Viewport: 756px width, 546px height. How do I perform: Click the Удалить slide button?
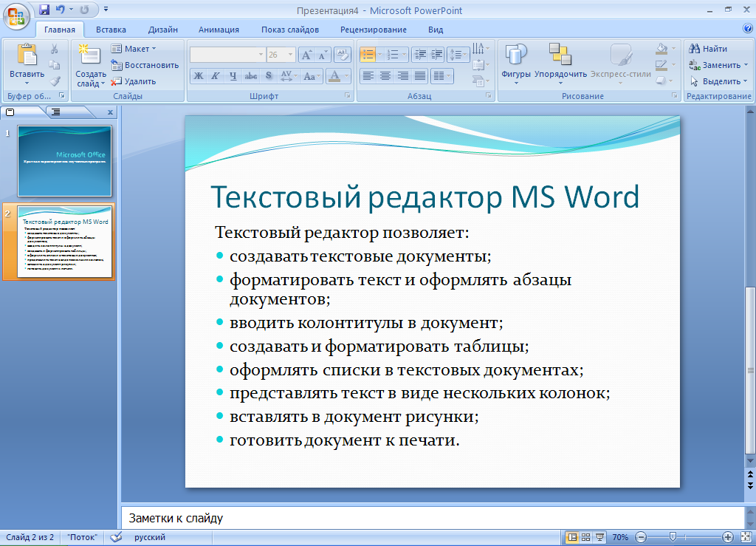[134, 81]
